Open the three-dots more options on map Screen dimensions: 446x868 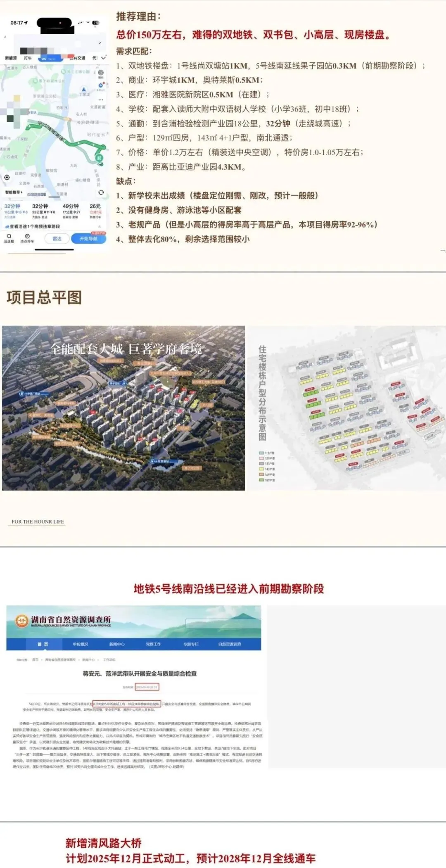coord(101,100)
